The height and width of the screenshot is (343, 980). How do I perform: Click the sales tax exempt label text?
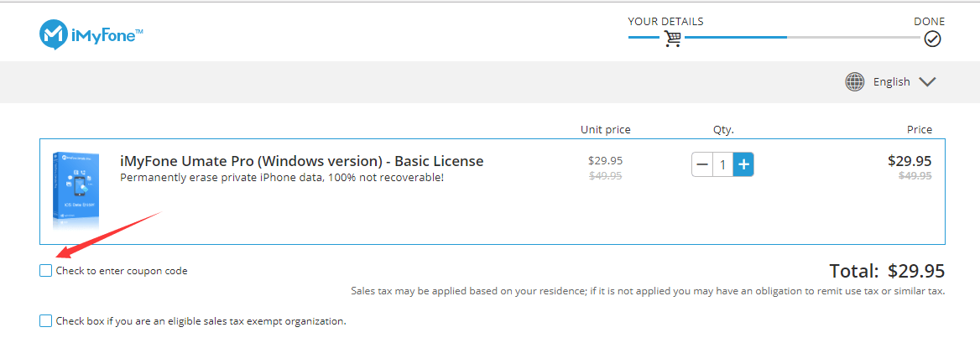(x=201, y=320)
